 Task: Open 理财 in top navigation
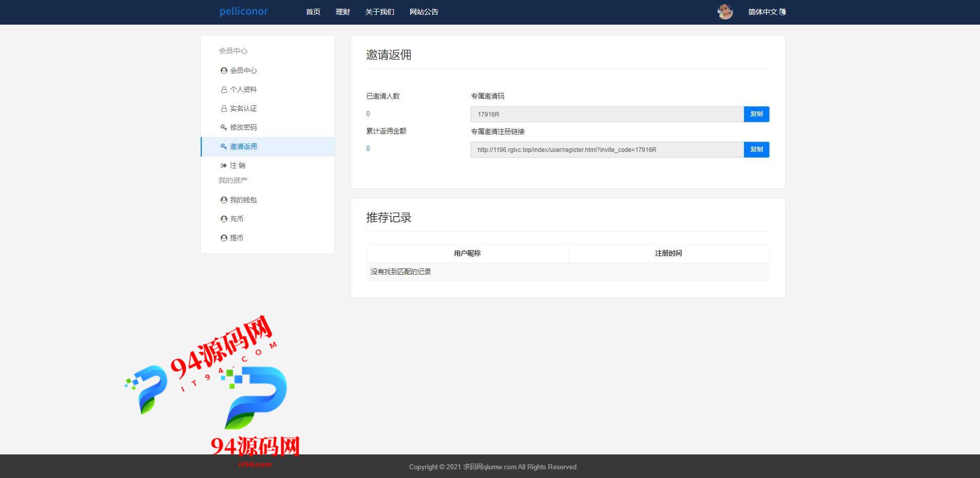pos(343,12)
